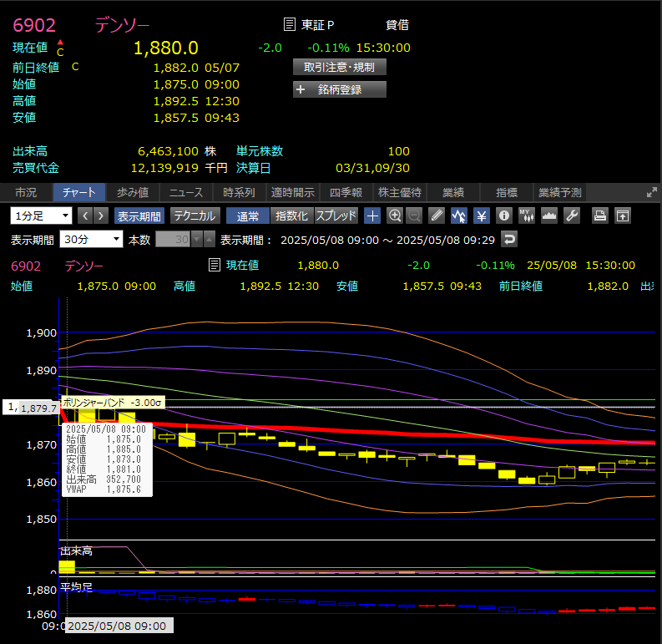Click the zoom out magnifier icon
This screenshot has height=644, width=662.
click(x=414, y=216)
